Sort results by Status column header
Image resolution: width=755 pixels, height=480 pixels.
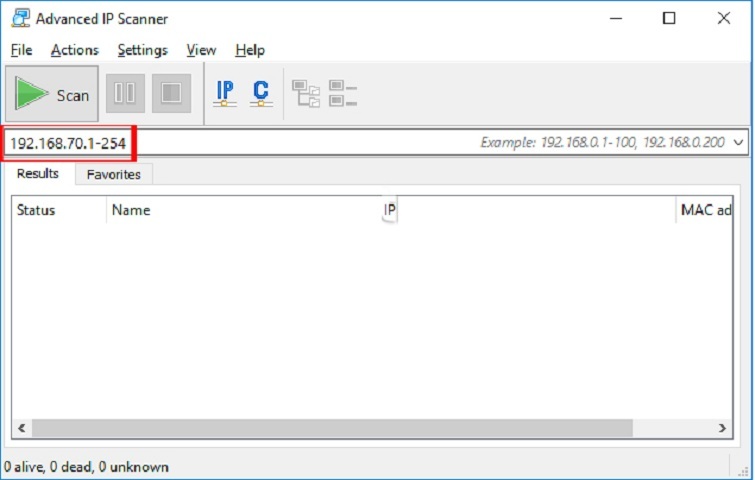tap(57, 210)
